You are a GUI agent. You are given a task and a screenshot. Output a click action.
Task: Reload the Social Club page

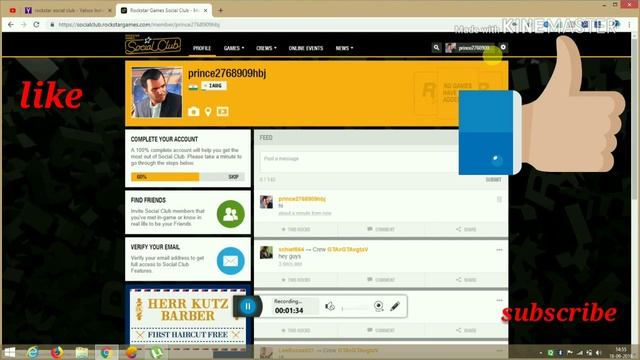point(36,24)
